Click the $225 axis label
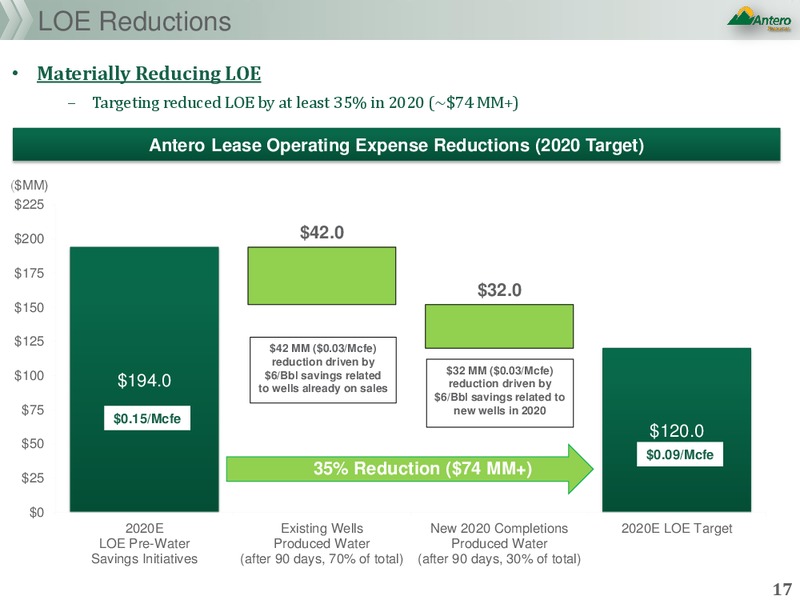Viewport: 800px width, 600px height. point(29,205)
